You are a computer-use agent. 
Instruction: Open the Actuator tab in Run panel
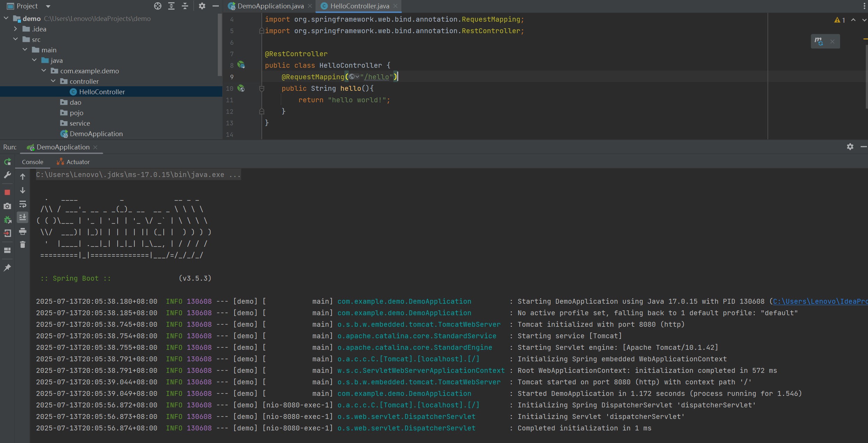pyautogui.click(x=78, y=162)
